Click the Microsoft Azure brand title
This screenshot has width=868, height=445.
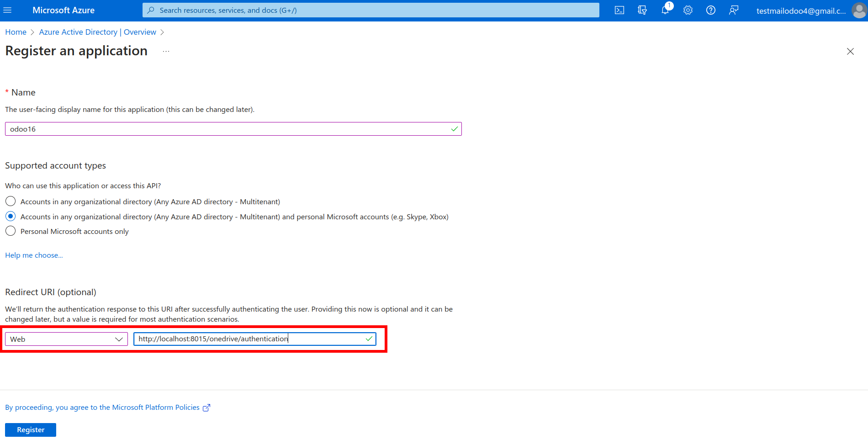click(64, 10)
